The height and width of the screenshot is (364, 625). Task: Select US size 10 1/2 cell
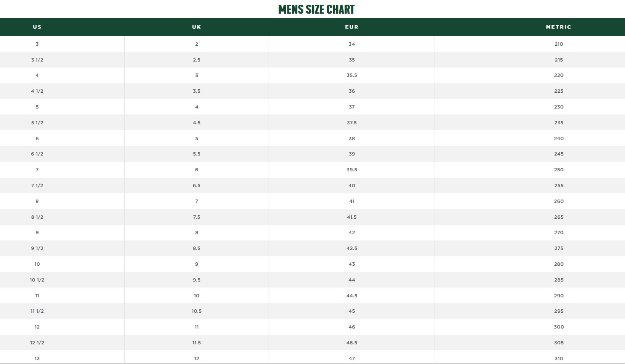(37, 280)
